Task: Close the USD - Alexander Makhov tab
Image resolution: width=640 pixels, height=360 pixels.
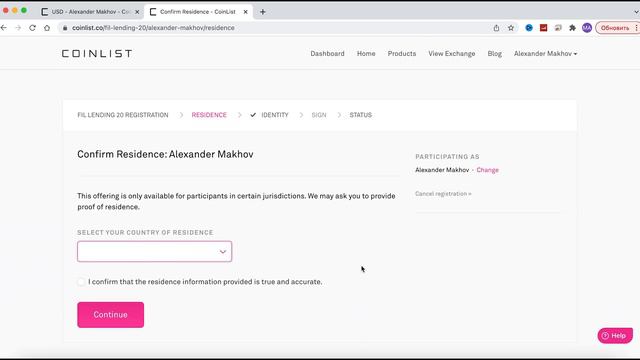Action: click(137, 12)
